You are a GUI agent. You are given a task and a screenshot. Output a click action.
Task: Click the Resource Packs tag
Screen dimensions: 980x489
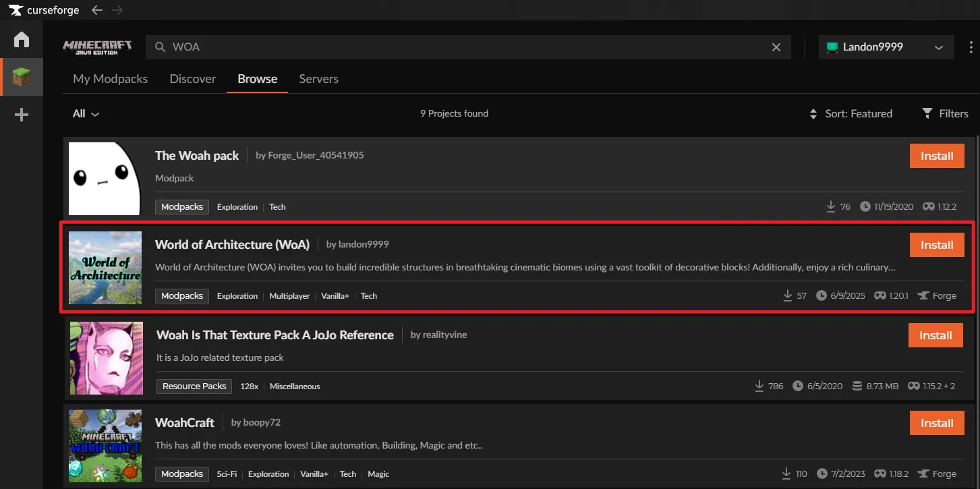point(194,386)
